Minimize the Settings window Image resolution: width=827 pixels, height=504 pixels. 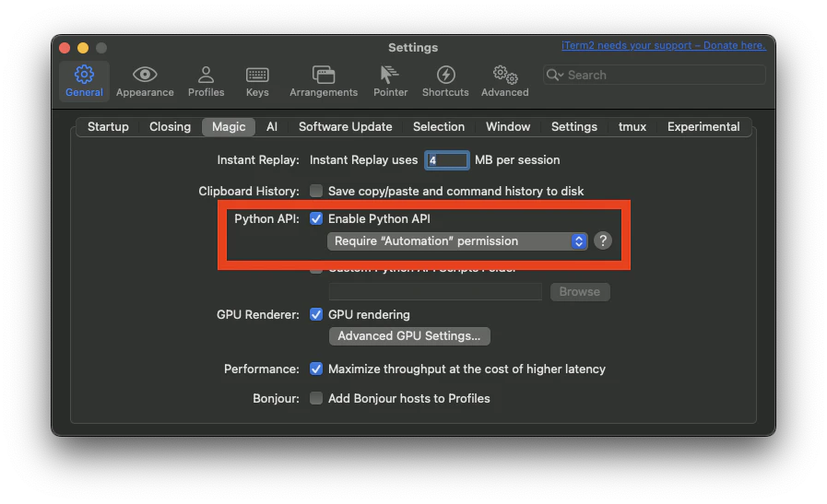click(83, 48)
